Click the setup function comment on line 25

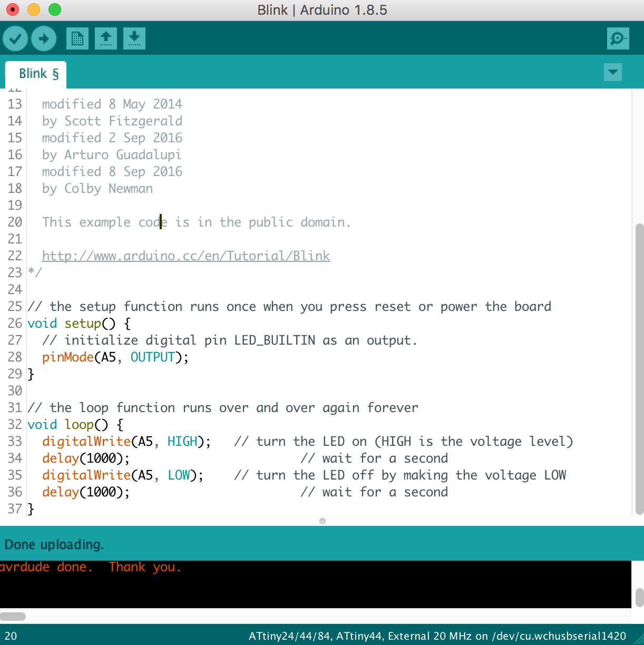pyautogui.click(x=289, y=307)
